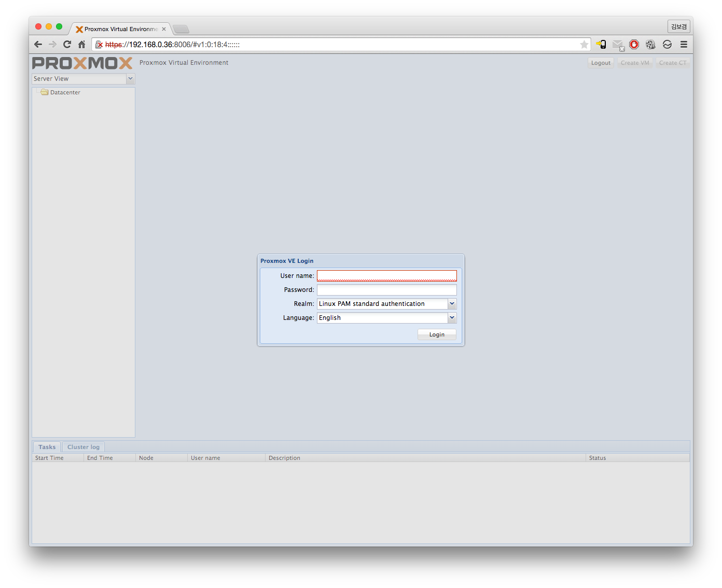Open a new browser tab

(180, 29)
